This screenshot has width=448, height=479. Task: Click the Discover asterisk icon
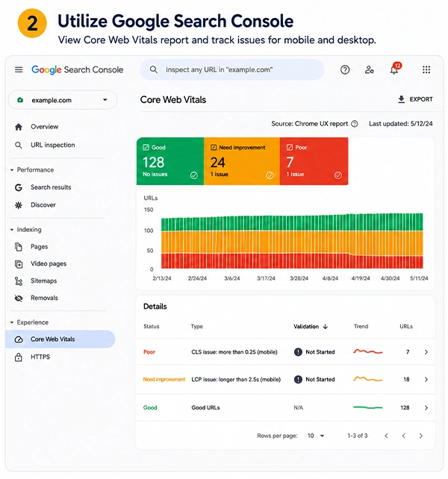point(19,205)
